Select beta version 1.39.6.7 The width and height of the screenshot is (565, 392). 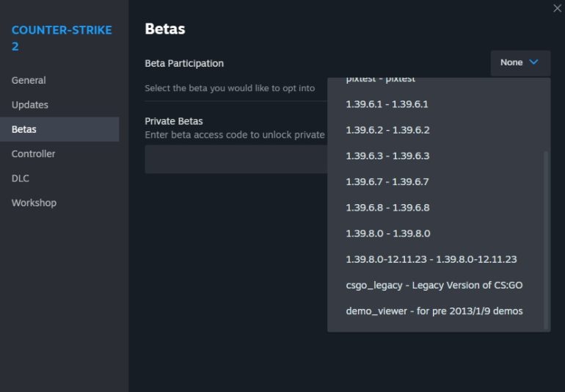point(387,181)
